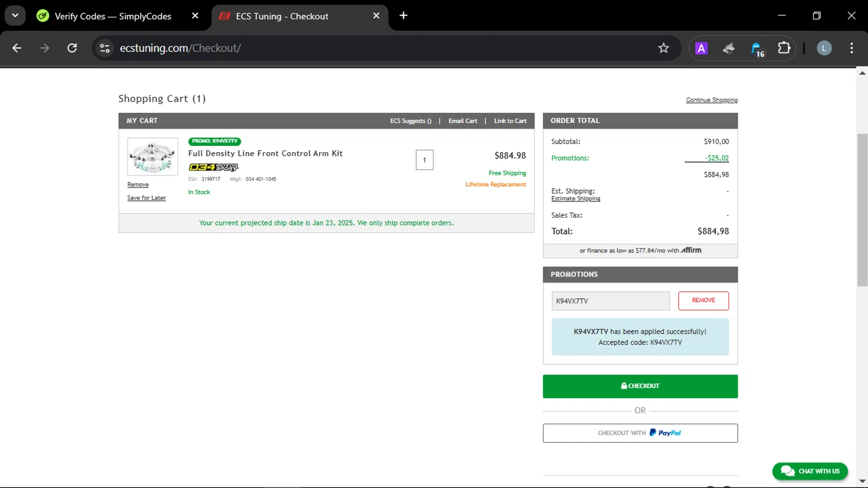
Task: Open the profile avatar L icon
Action: pos(824,48)
